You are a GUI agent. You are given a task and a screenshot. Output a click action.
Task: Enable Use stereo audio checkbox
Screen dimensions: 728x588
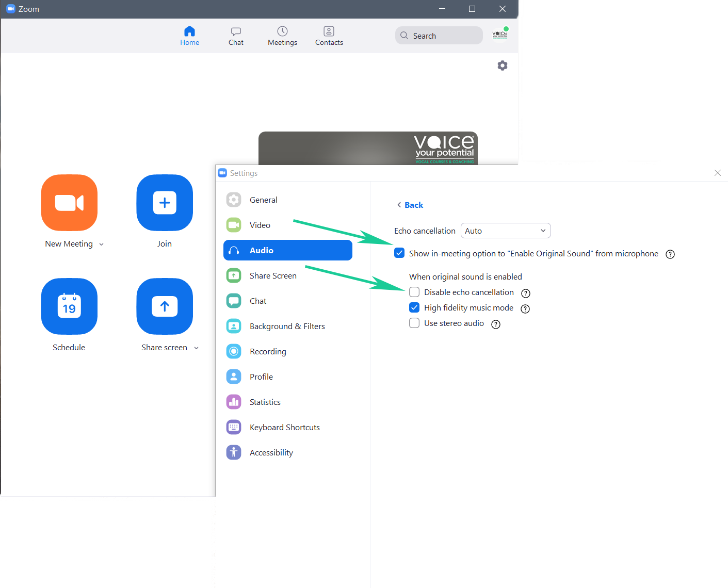[x=414, y=323]
